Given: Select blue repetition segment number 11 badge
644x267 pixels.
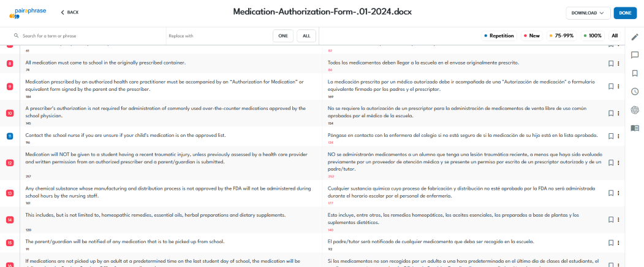Looking at the screenshot, I should (x=10, y=136).
